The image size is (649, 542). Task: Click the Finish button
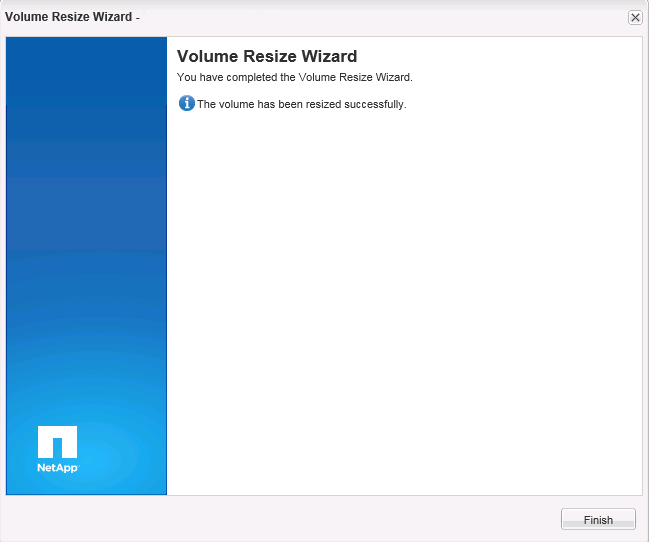[x=598, y=520]
